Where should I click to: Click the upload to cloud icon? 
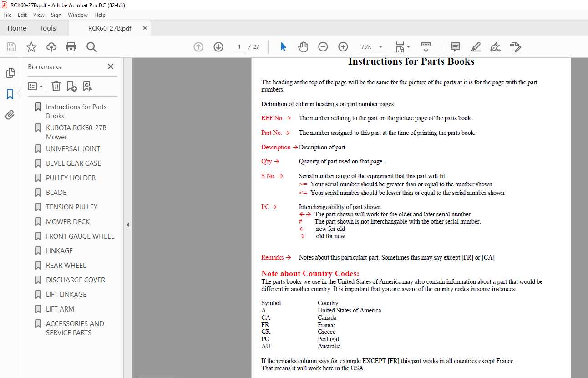coord(51,47)
